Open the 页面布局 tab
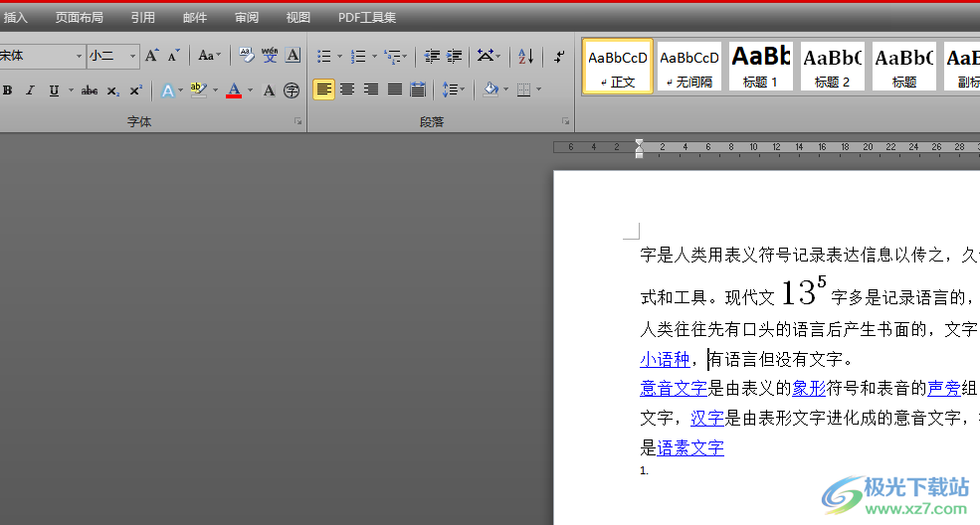This screenshot has width=980, height=525. [79, 18]
